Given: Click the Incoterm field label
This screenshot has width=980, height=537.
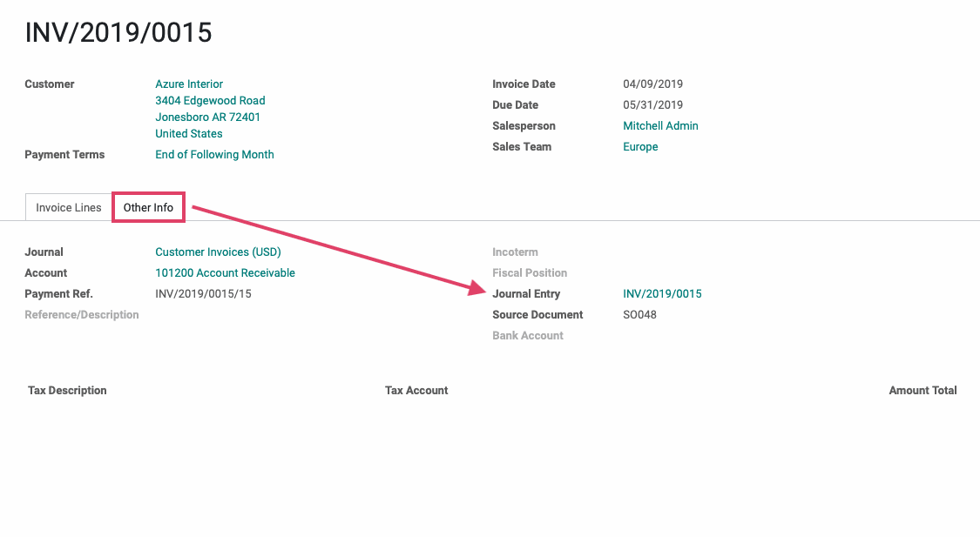Looking at the screenshot, I should pyautogui.click(x=515, y=252).
